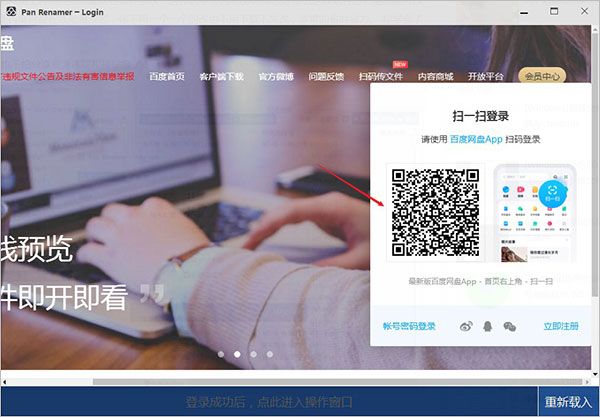600x417 pixels.
Task: Open 扫码传文件 nav item
Action: (x=381, y=77)
